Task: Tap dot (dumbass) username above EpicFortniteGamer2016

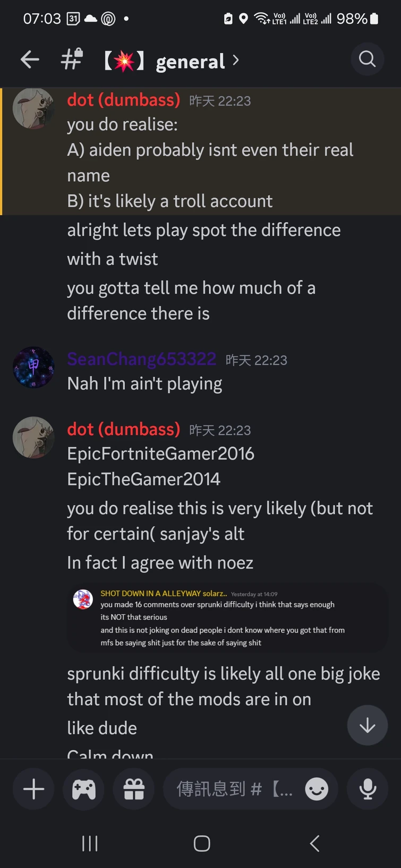Action: click(x=124, y=429)
